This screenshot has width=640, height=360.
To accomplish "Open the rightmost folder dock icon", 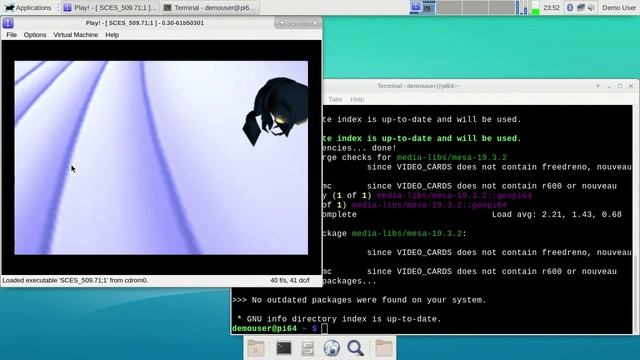I will click(384, 348).
